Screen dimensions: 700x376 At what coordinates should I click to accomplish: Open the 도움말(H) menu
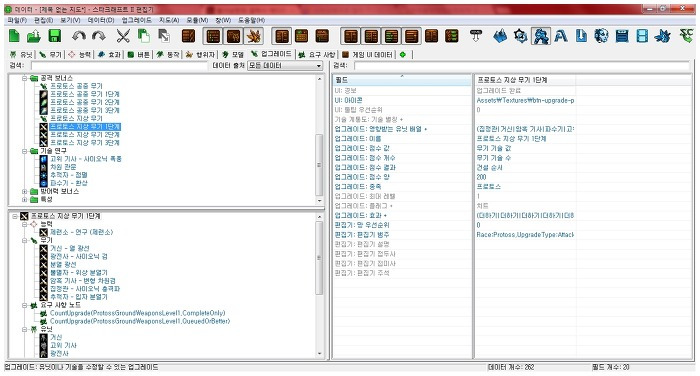pos(252,20)
